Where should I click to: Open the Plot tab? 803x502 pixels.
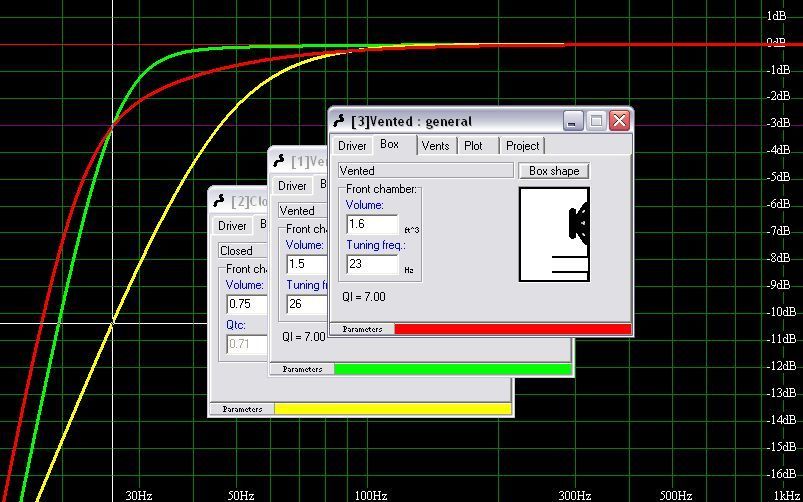(x=473, y=146)
